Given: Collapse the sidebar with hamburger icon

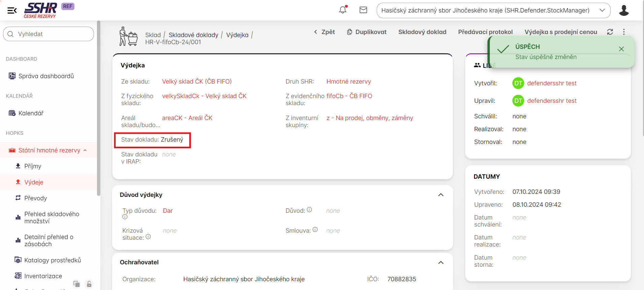Looking at the screenshot, I should point(12,10).
